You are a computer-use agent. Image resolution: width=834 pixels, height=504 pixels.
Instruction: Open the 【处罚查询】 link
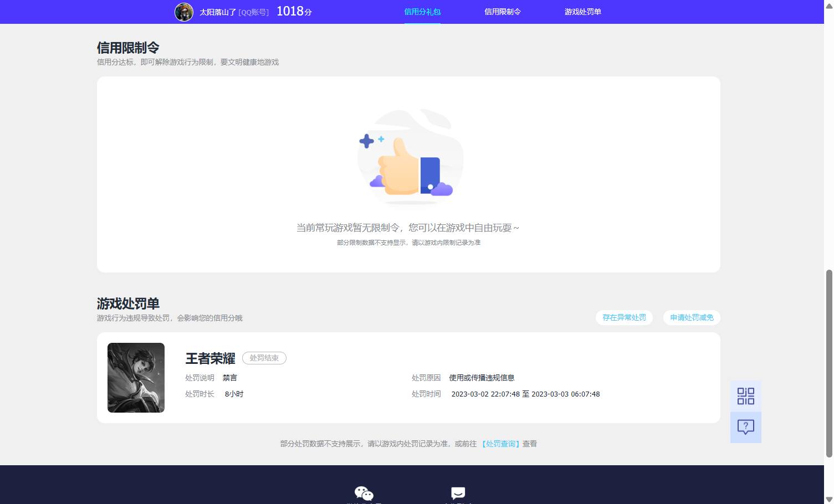click(500, 444)
